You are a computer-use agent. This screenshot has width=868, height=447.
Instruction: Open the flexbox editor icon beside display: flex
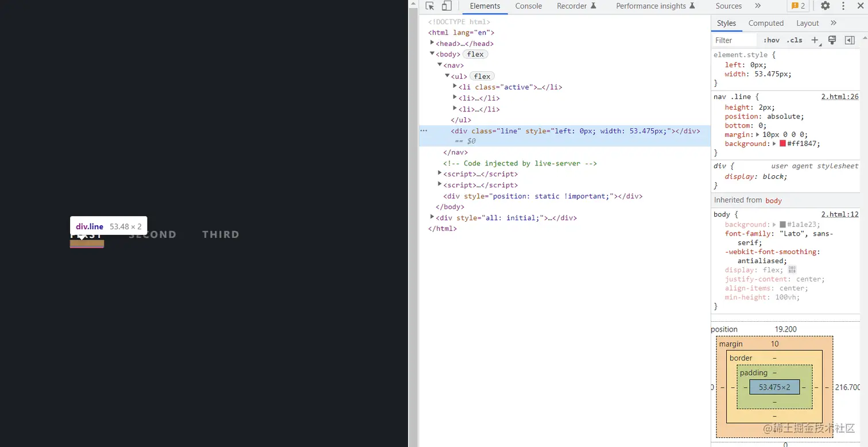coord(792,269)
